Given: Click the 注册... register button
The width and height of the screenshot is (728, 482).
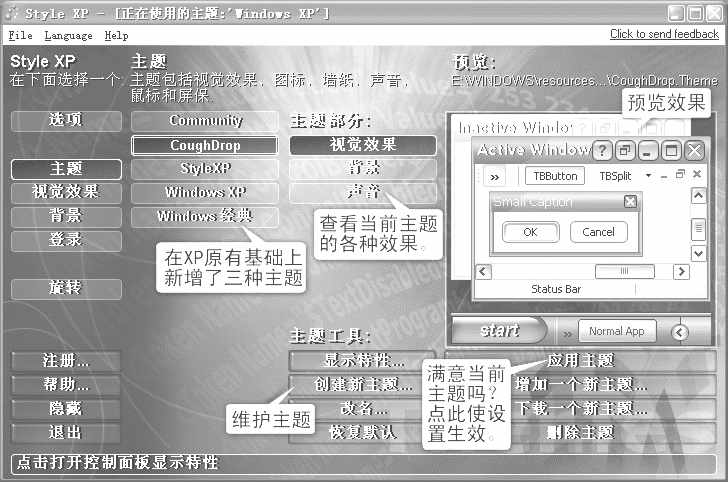Looking at the screenshot, I should coord(66,361).
